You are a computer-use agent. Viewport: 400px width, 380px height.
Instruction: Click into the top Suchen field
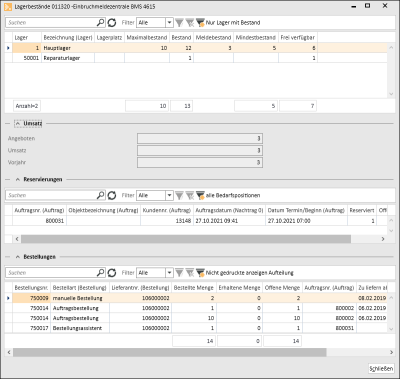51,23
